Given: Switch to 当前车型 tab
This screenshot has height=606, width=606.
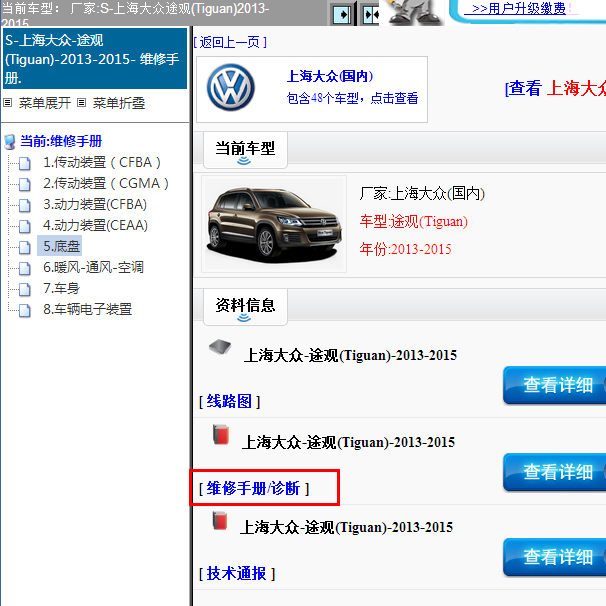Looking at the screenshot, I should [245, 150].
